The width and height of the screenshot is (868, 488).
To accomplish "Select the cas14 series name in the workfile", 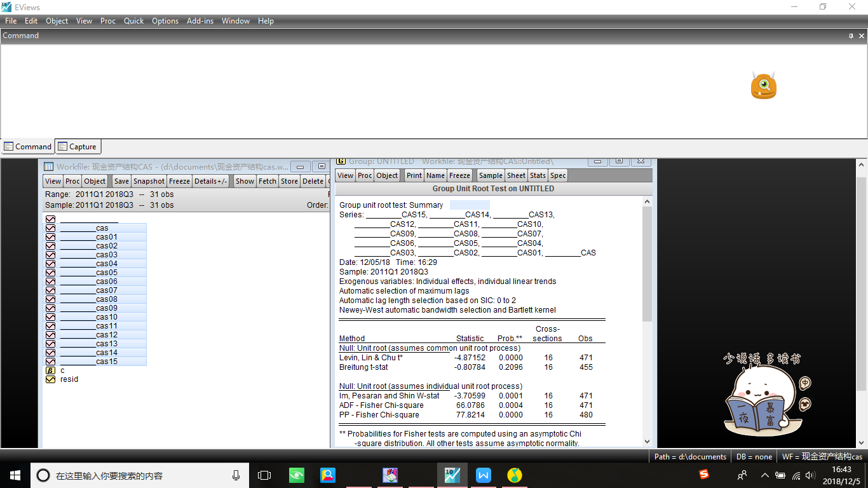I will pos(89,353).
